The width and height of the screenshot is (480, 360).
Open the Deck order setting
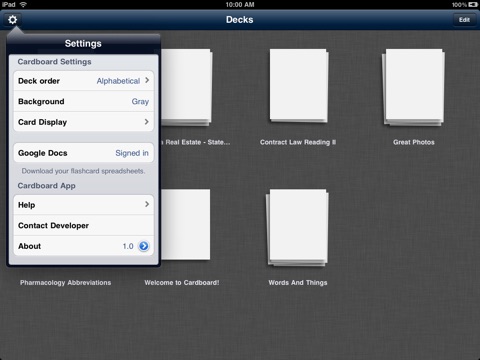(84, 81)
